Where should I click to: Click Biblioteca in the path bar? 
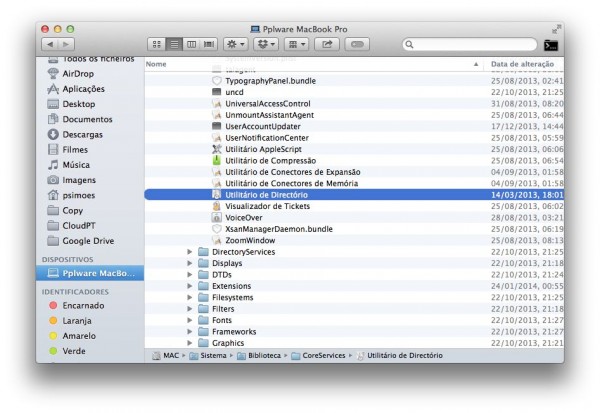click(x=259, y=356)
